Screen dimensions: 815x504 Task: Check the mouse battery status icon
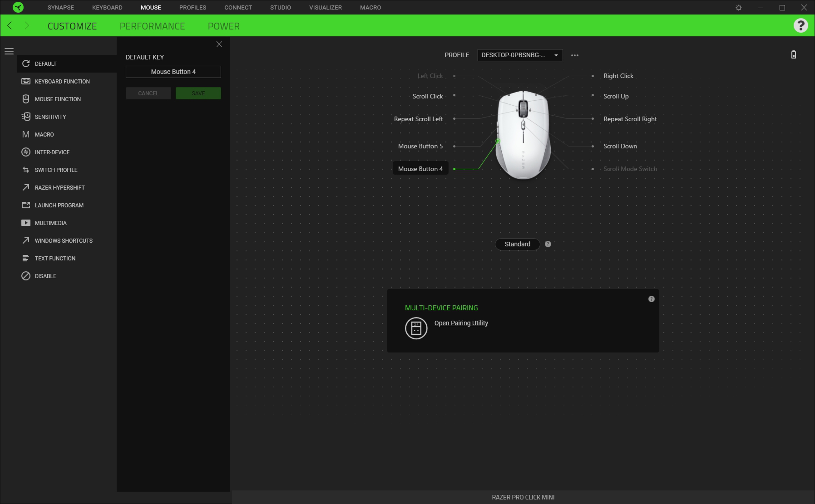(x=794, y=54)
